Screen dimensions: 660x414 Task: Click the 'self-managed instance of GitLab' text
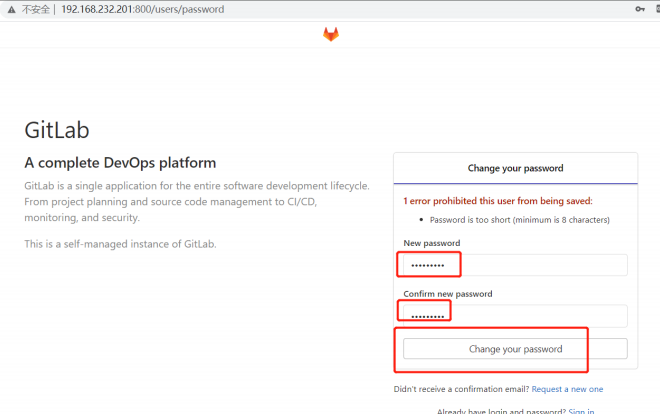[120, 244]
